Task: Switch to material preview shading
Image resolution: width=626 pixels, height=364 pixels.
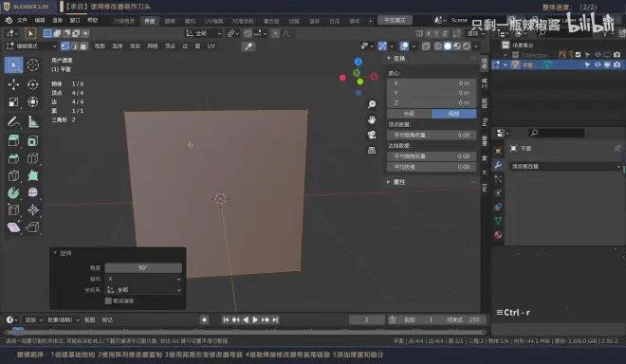Action: pyautogui.click(x=457, y=46)
